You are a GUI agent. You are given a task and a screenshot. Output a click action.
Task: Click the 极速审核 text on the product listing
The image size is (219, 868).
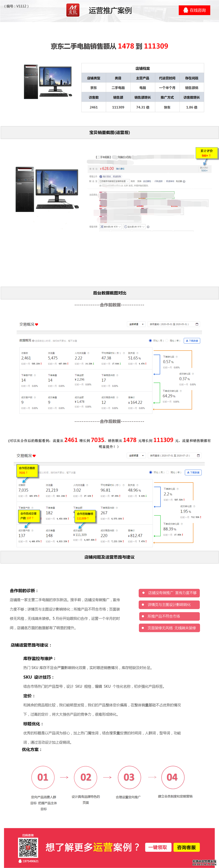click(x=170, y=181)
